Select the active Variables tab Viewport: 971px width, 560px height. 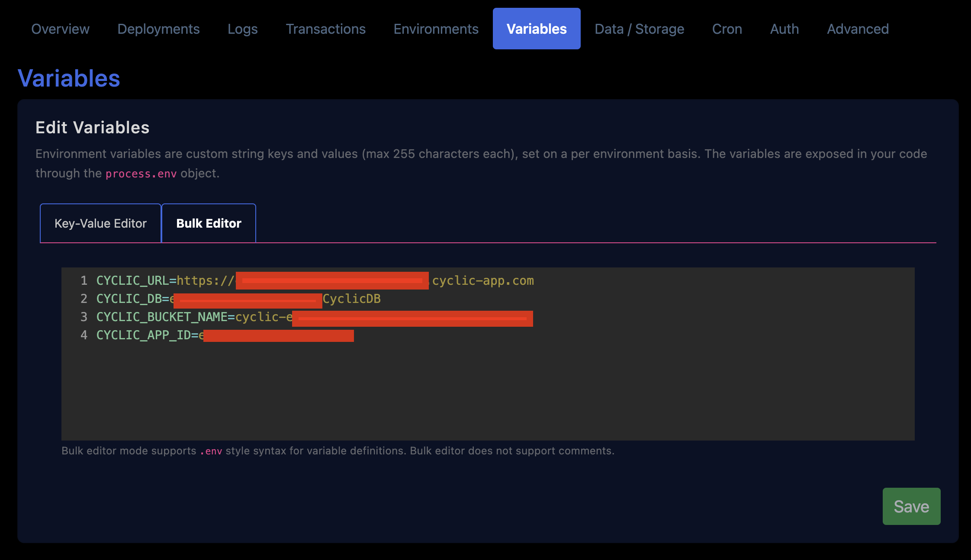[536, 29]
